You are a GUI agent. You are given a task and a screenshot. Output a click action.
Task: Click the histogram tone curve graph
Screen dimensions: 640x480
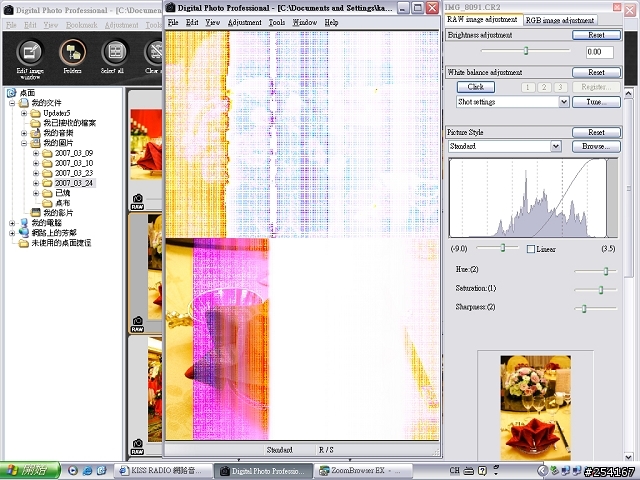(533, 198)
